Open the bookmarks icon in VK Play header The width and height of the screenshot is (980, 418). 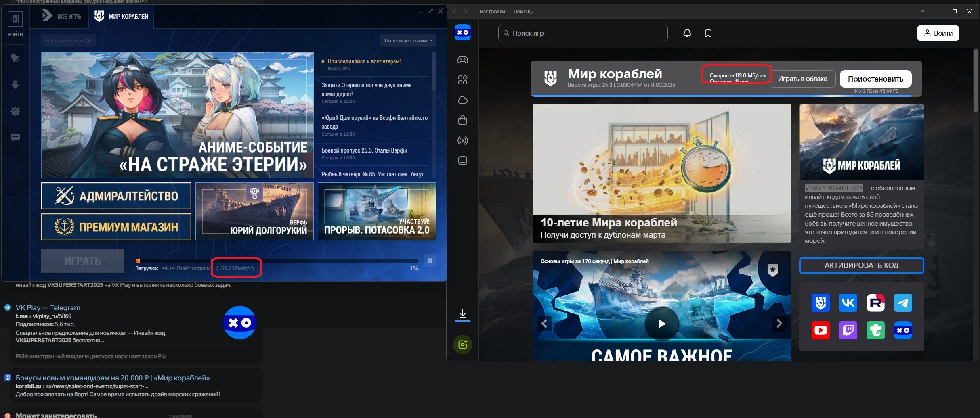point(708,33)
